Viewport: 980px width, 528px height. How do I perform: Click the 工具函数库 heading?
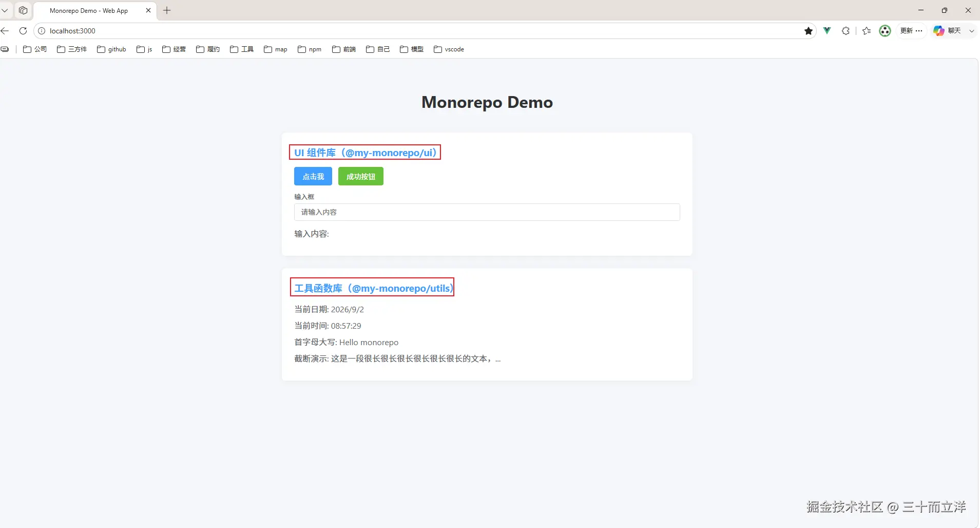click(374, 288)
